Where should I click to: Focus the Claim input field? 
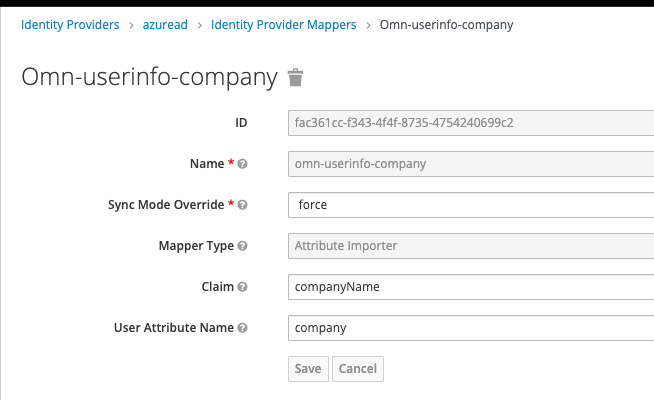[x=471, y=287]
